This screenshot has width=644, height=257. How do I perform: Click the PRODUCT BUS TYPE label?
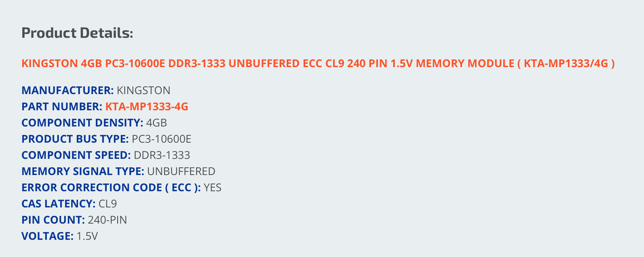[x=75, y=139]
